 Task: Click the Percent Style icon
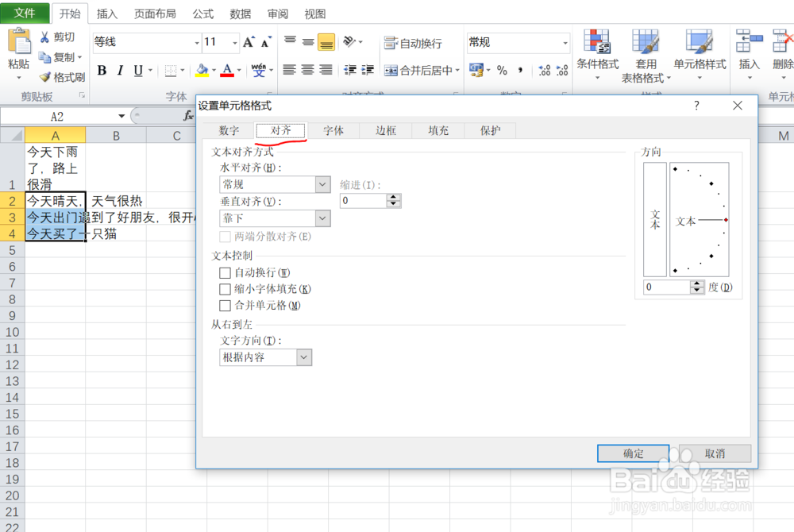tap(502, 71)
